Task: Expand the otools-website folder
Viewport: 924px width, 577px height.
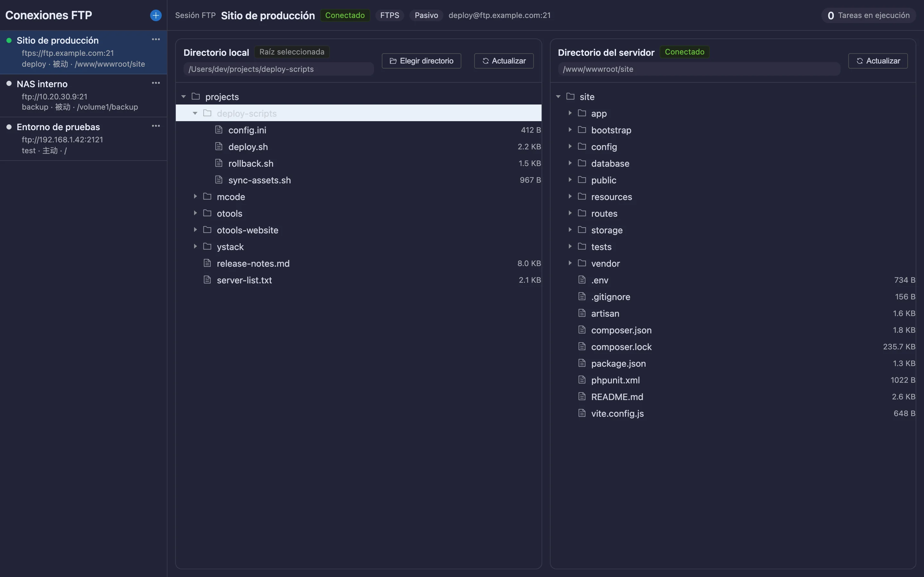Action: [195, 230]
